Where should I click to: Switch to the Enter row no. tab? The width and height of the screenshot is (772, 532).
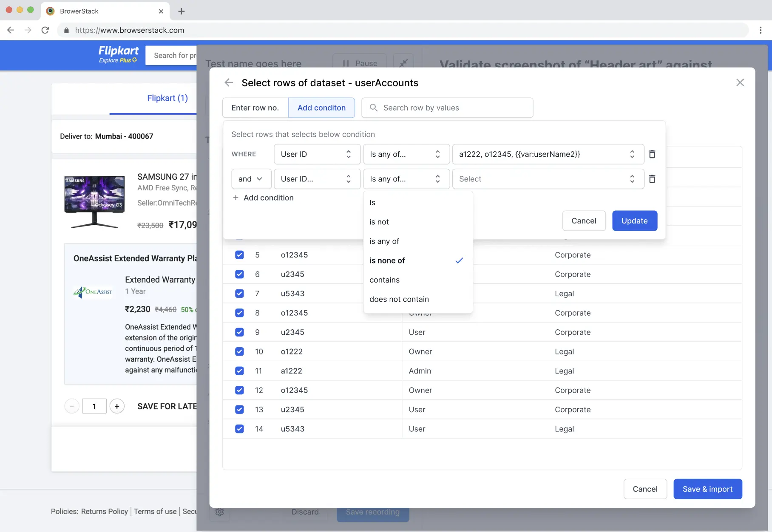tap(255, 108)
